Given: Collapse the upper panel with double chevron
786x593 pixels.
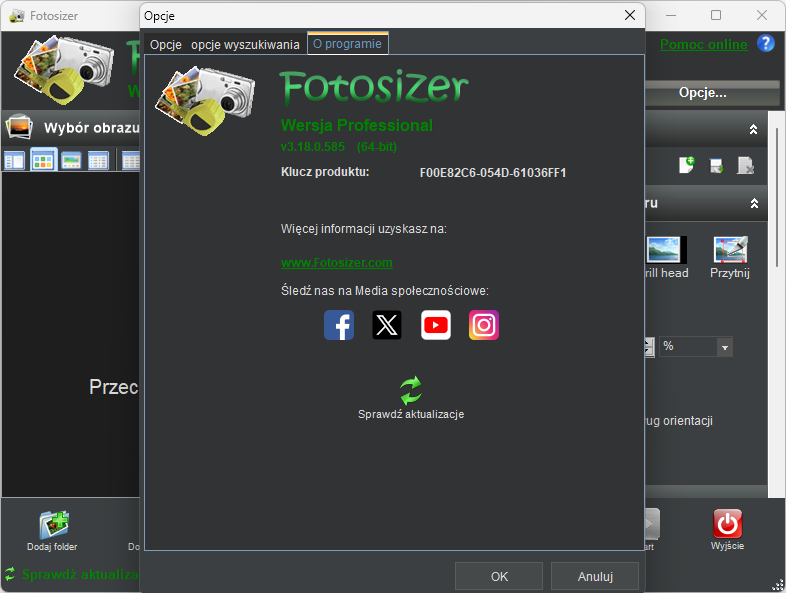Looking at the screenshot, I should click(753, 129).
